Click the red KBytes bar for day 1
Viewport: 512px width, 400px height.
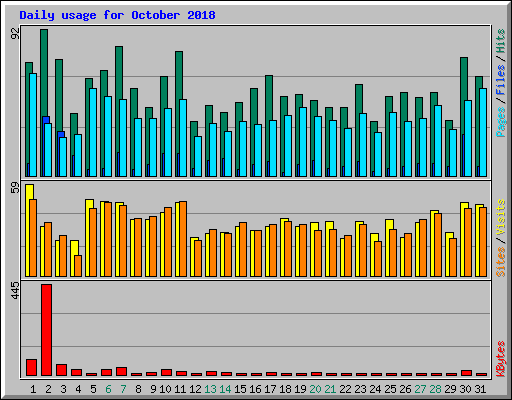coord(31,368)
